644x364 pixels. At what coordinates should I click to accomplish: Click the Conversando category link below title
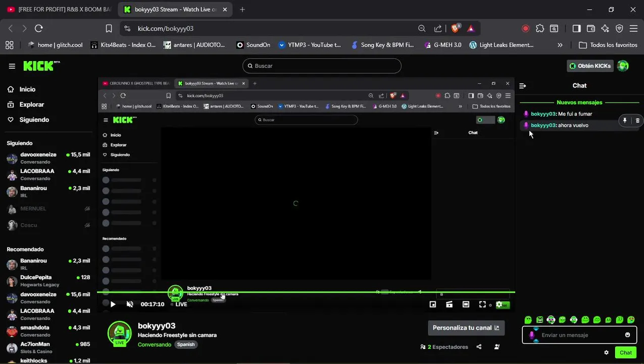[x=155, y=344]
